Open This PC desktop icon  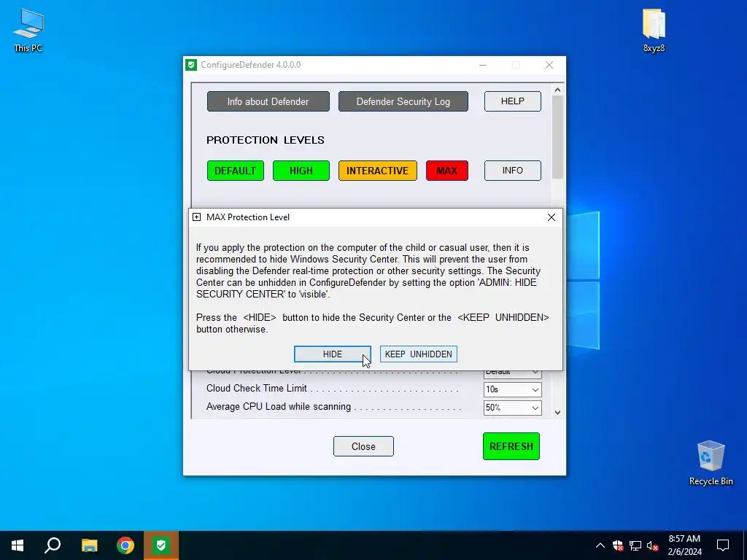(28, 29)
